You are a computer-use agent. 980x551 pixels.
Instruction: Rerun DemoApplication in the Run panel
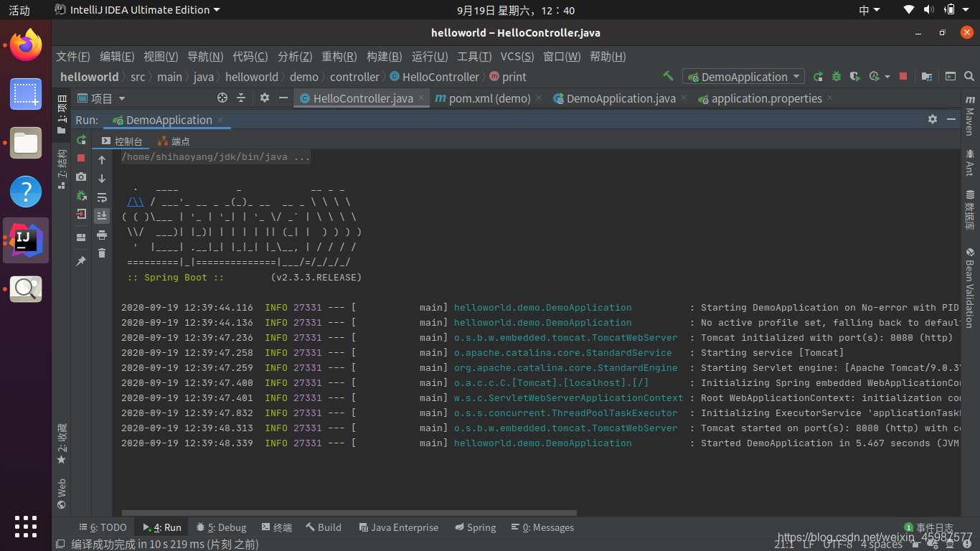[81, 140]
